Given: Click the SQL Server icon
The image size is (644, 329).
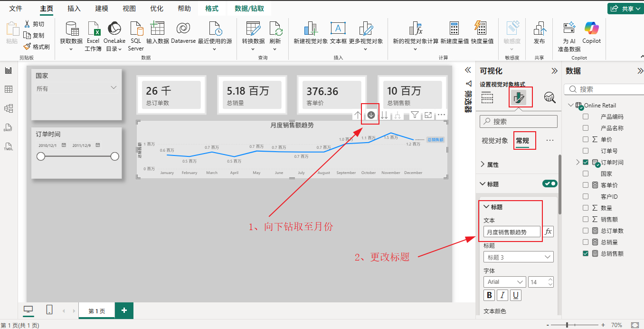Looking at the screenshot, I should pos(136,29).
